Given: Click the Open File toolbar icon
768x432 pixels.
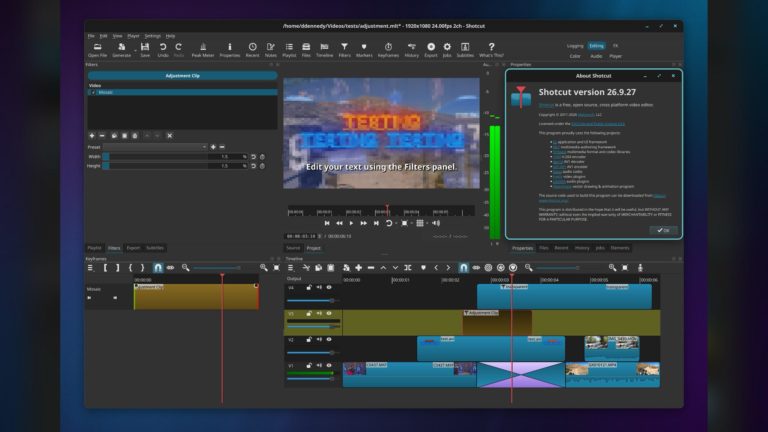Looking at the screenshot, I should [97, 49].
